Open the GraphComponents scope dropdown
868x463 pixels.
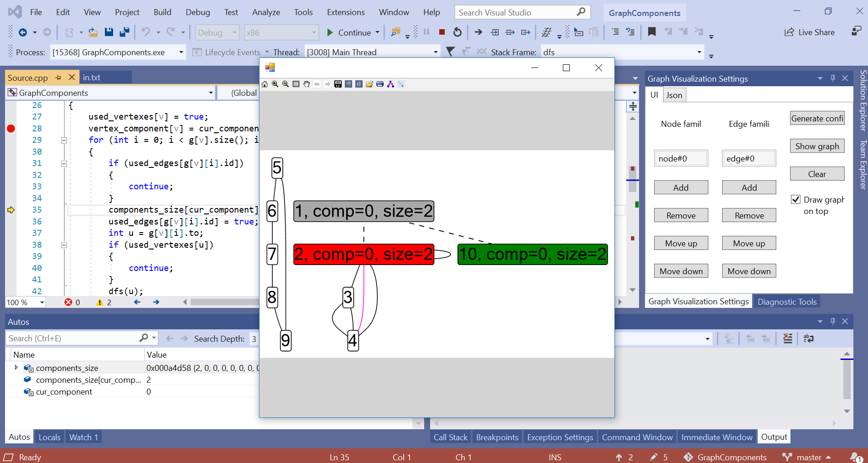point(211,93)
